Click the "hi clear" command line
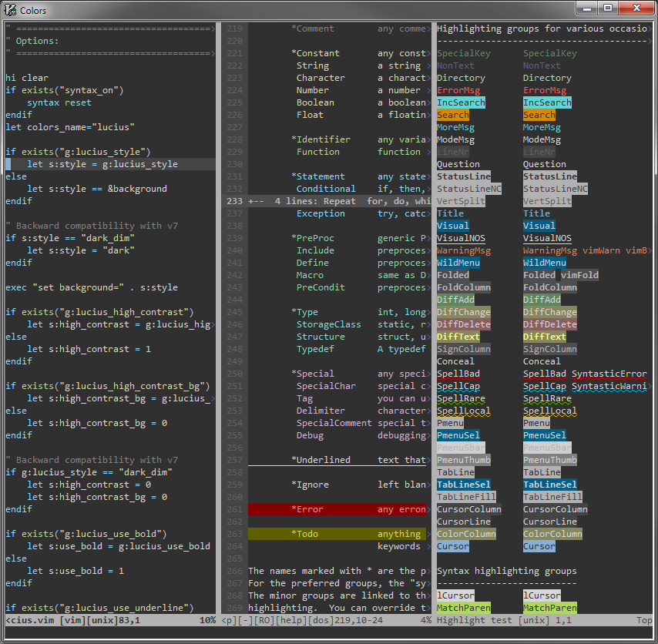This screenshot has width=658, height=644. coord(26,78)
